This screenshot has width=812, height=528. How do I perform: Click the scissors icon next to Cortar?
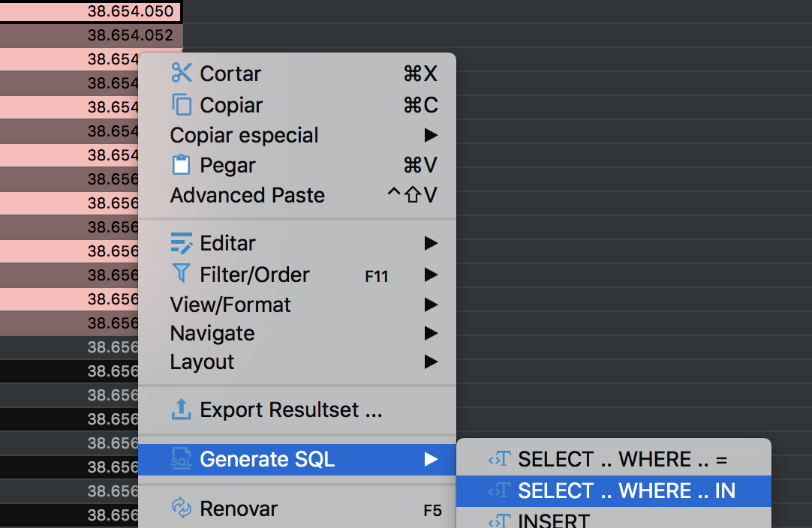[x=182, y=73]
